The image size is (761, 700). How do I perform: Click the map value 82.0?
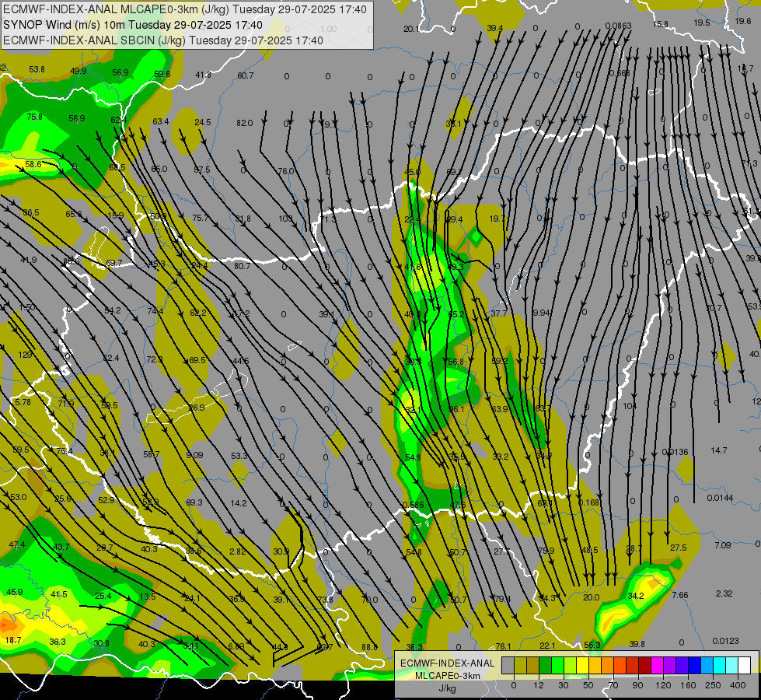(245, 123)
